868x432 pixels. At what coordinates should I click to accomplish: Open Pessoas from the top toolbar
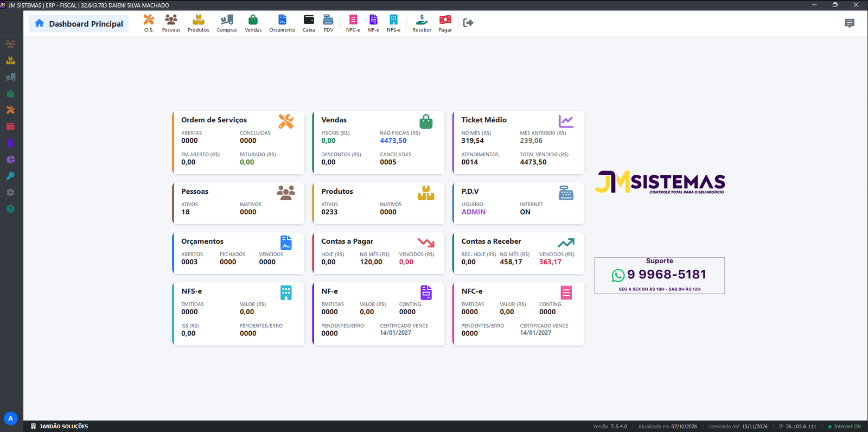[x=171, y=23]
